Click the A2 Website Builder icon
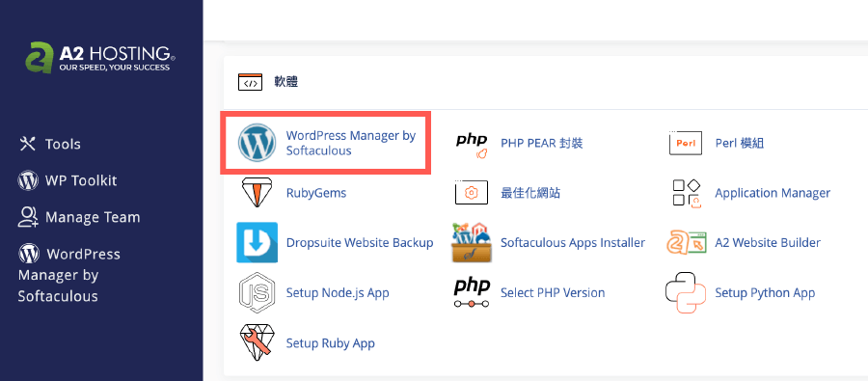The height and width of the screenshot is (381, 868). coord(687,242)
